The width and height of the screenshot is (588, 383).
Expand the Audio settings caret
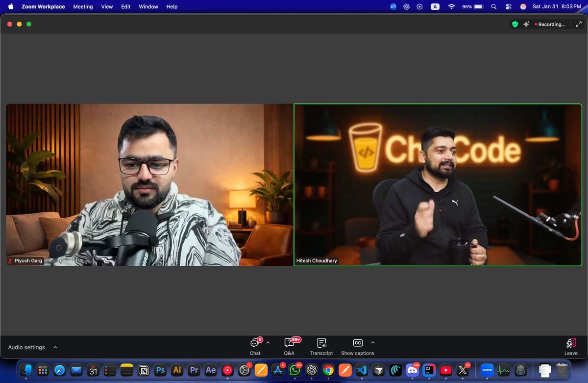coord(55,347)
